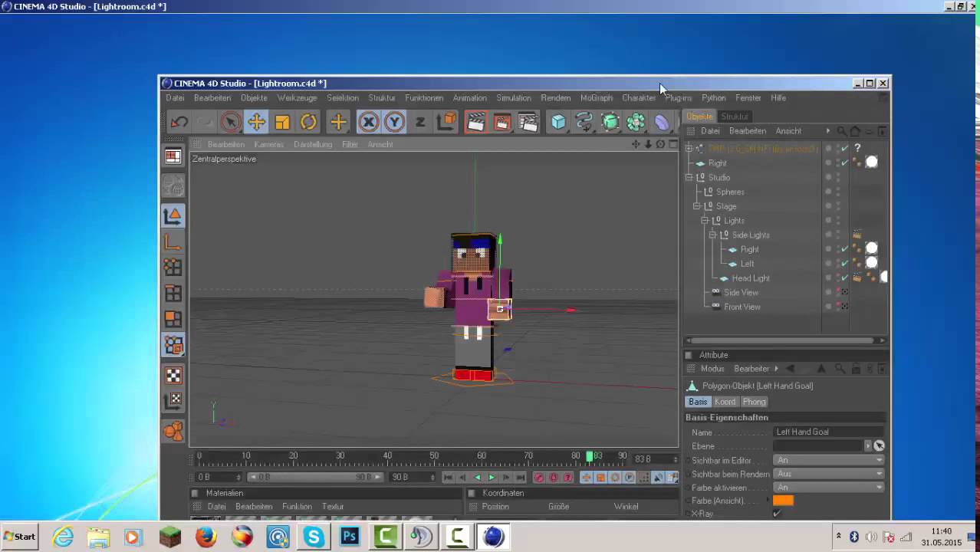The image size is (980, 552).
Task: Open Skype from the taskbar
Action: pos(314,537)
